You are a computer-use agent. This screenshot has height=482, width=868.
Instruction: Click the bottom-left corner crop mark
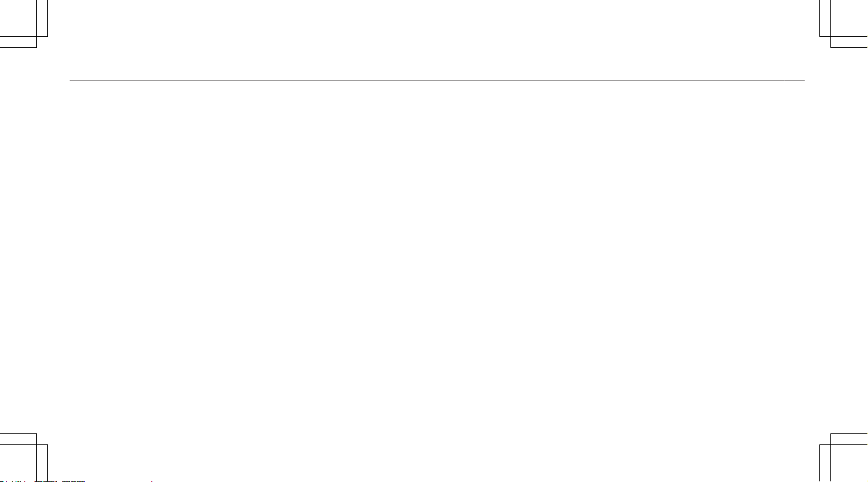coord(24,457)
